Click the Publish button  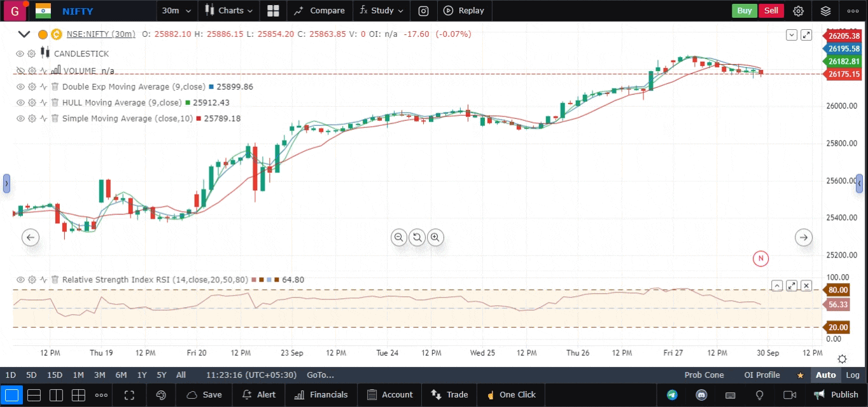(x=836, y=395)
